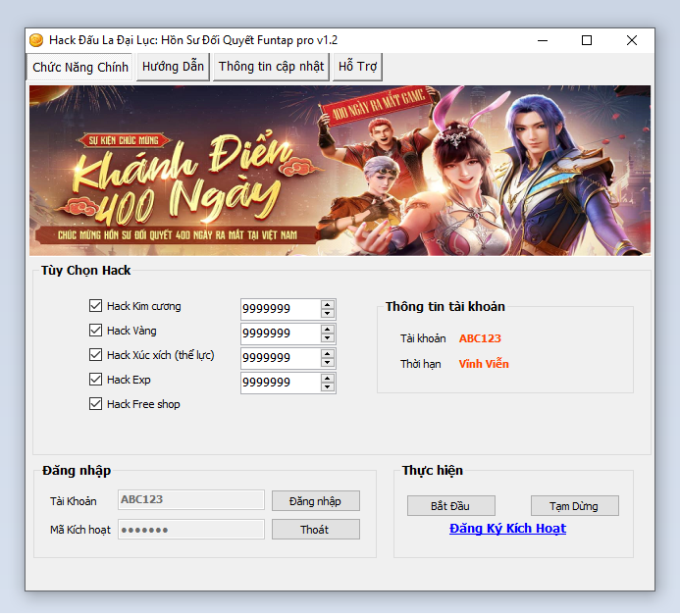The height and width of the screenshot is (616, 680).
Task: Toggle the Hack Vàng checkbox
Action: (96, 331)
